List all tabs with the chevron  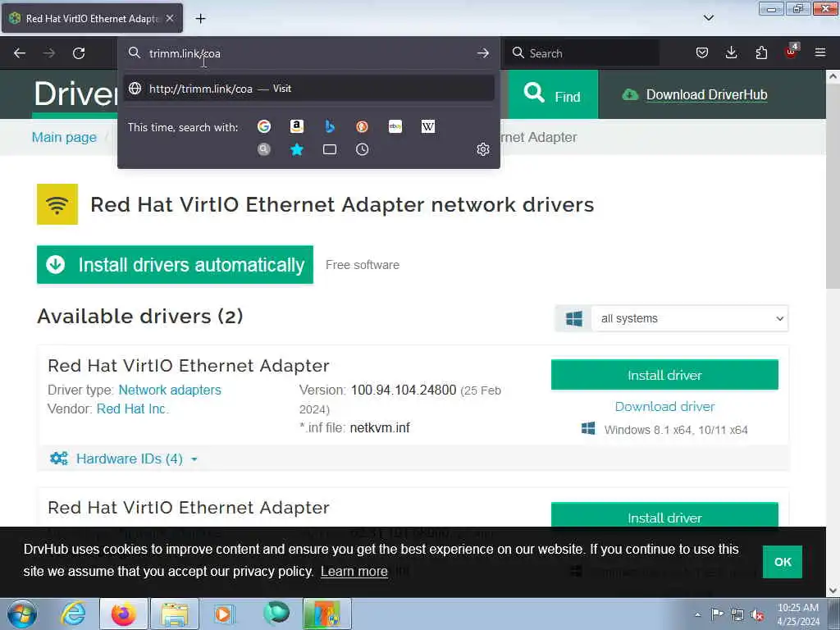point(708,18)
